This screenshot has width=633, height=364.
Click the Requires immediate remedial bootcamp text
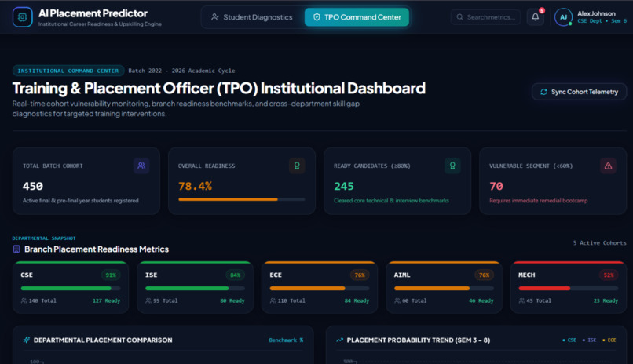pos(539,201)
